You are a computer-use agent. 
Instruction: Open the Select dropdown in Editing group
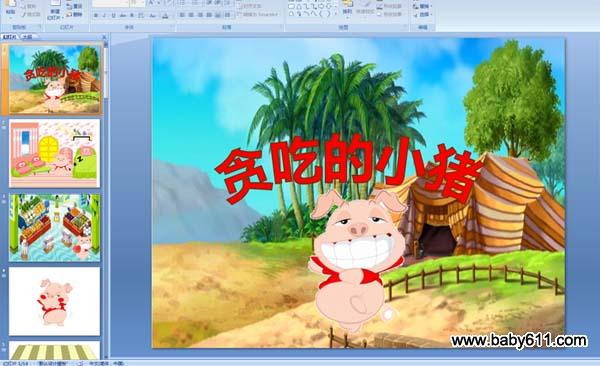(424, 15)
